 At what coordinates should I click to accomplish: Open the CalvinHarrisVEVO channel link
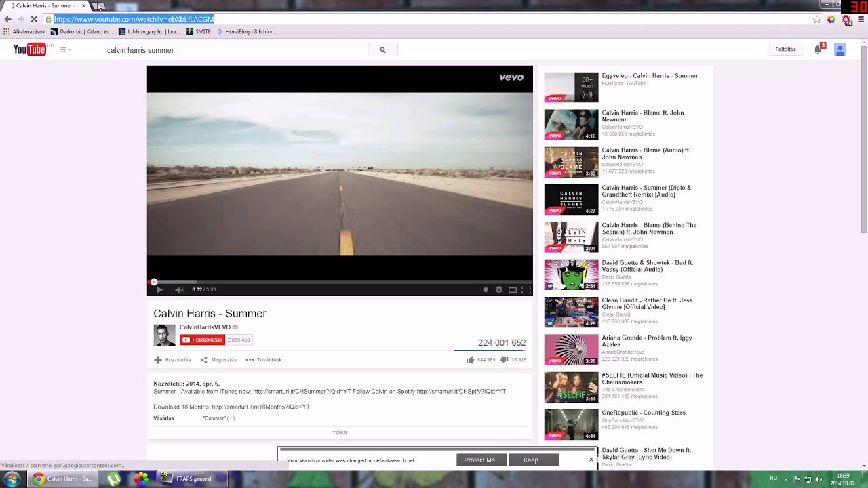[205, 327]
